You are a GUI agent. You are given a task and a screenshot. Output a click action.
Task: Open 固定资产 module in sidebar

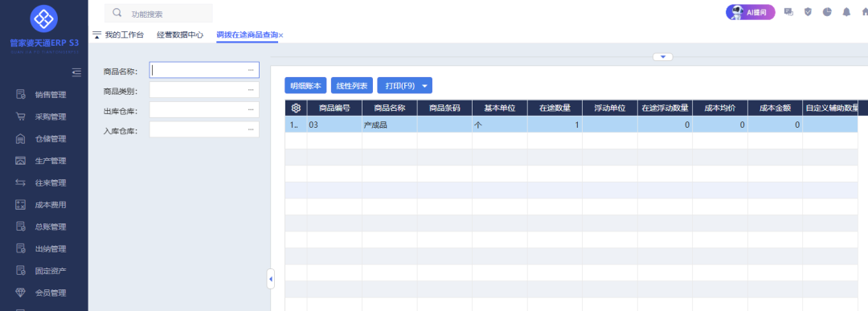[43, 271]
